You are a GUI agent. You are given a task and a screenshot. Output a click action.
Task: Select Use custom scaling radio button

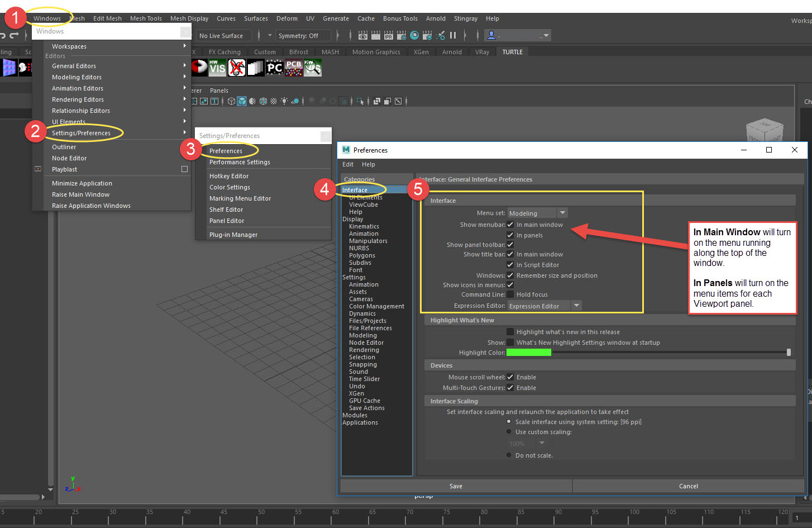click(x=509, y=432)
